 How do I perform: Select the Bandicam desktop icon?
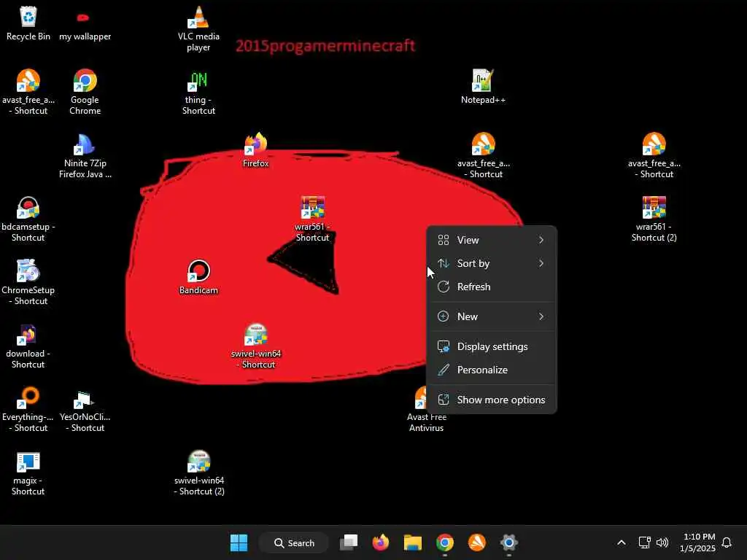[198, 276]
